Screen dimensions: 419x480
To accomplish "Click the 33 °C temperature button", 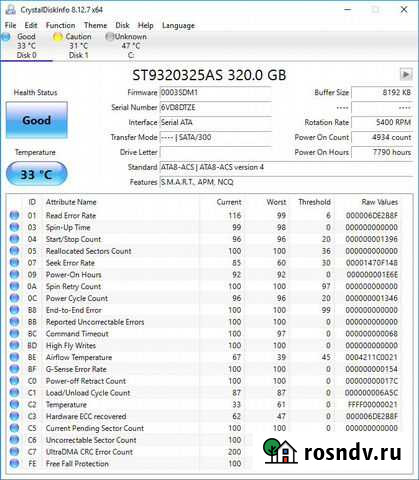I will [37, 174].
